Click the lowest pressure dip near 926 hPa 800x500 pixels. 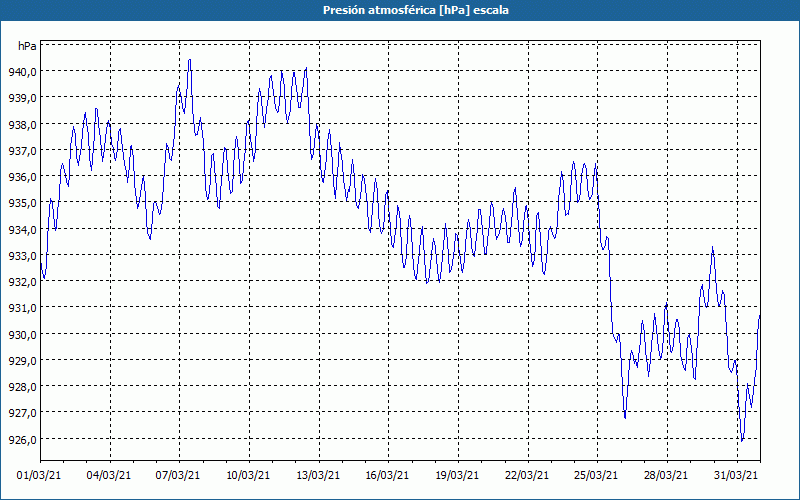click(742, 440)
